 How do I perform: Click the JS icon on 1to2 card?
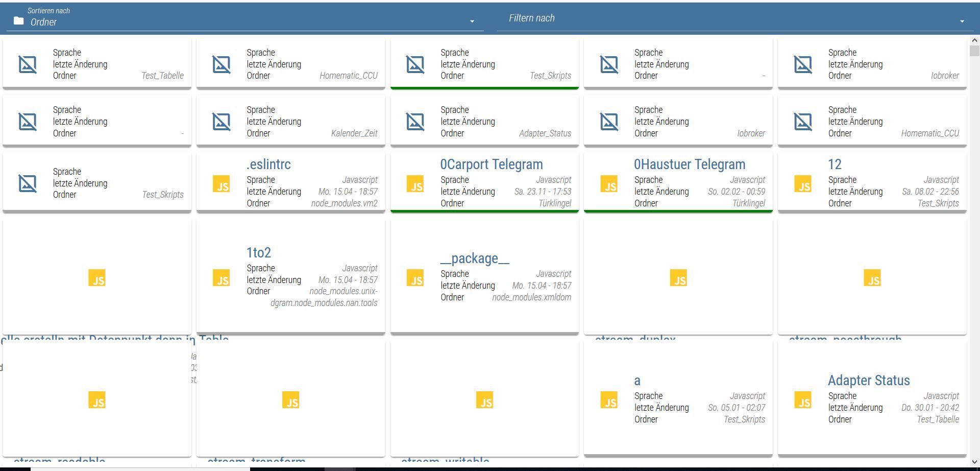[x=221, y=278]
